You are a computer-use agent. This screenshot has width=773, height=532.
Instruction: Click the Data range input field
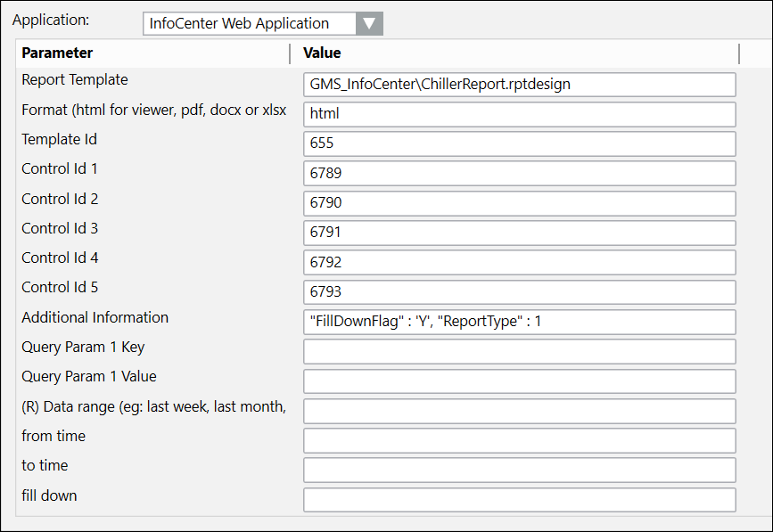[519, 411]
